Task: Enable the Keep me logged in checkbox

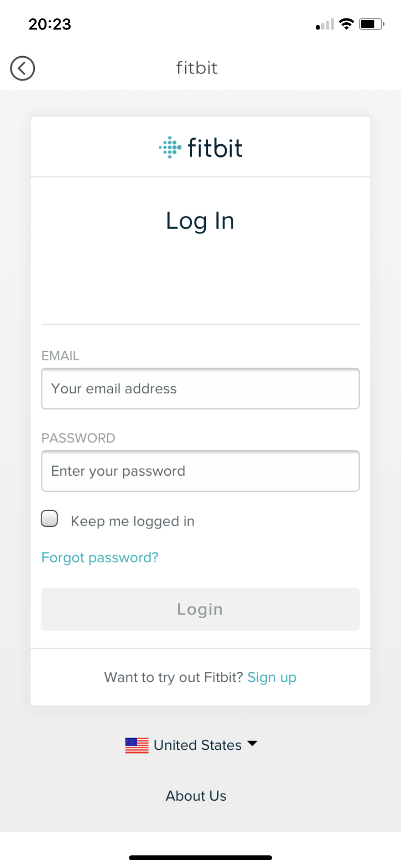Action: [49, 519]
